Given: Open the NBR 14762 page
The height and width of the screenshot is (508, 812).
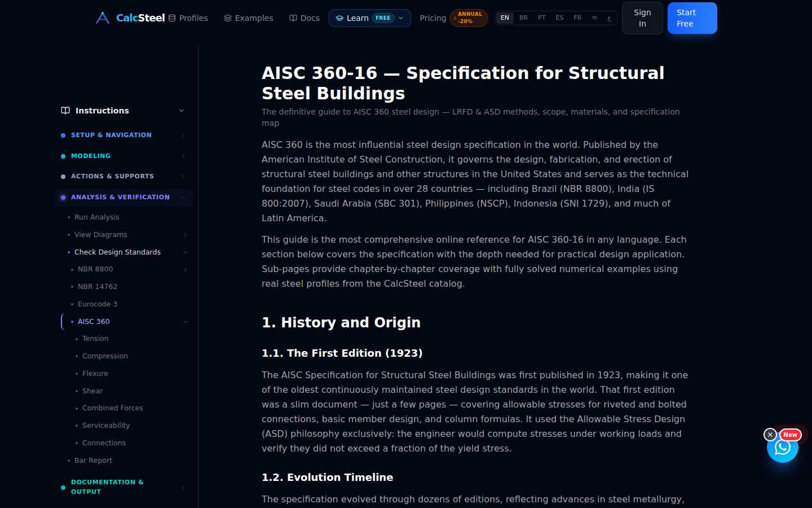Looking at the screenshot, I should point(98,287).
